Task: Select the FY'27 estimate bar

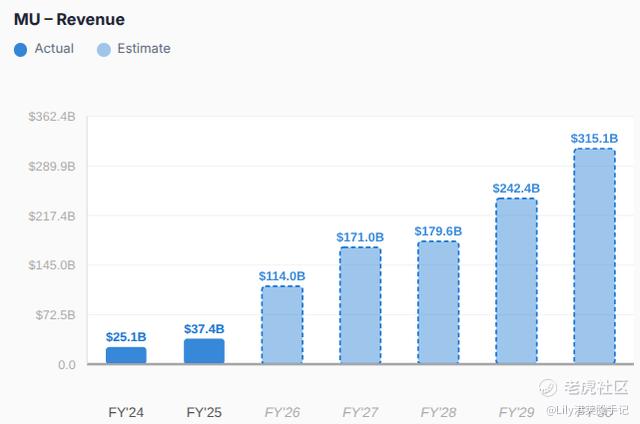Action: click(360, 305)
